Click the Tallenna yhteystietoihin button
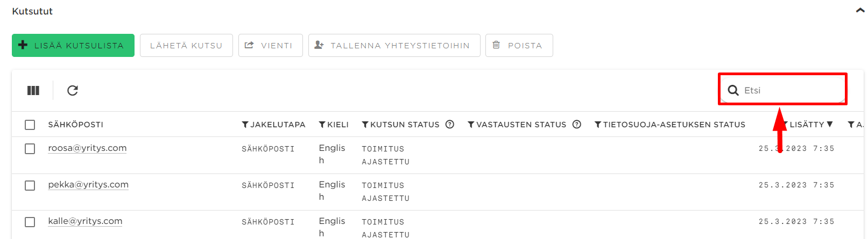The width and height of the screenshot is (868, 239). pyautogui.click(x=394, y=46)
